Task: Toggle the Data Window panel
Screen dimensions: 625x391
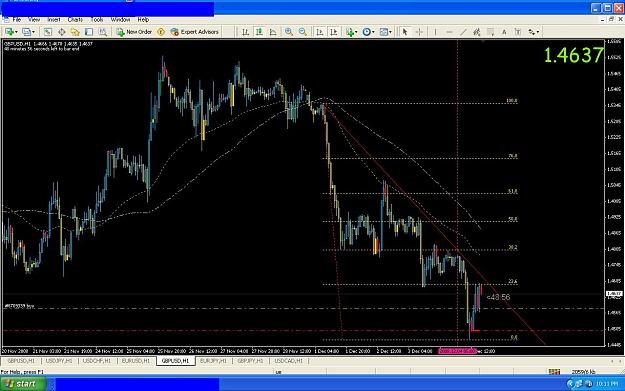Action: (62, 32)
